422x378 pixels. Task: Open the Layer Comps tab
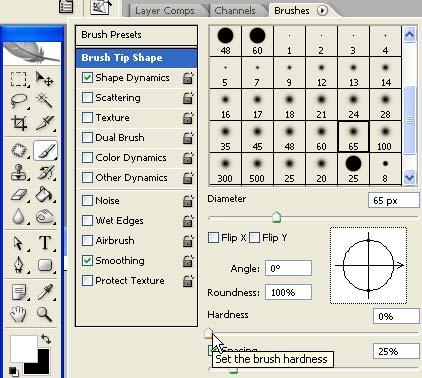click(165, 11)
